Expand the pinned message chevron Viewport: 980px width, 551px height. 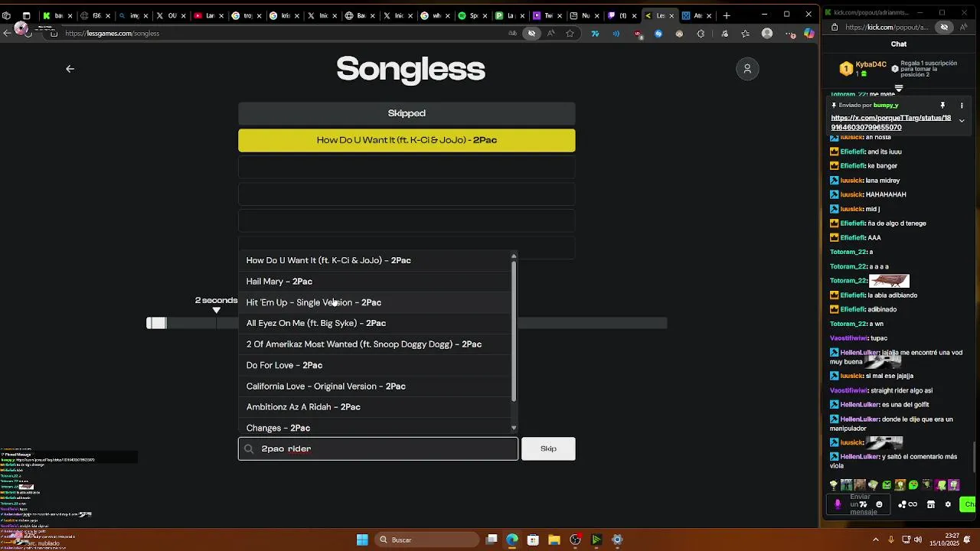click(962, 121)
